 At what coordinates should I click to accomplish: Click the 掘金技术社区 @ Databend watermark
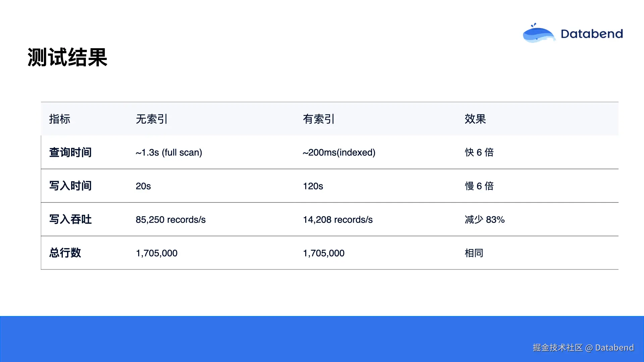(x=583, y=348)
